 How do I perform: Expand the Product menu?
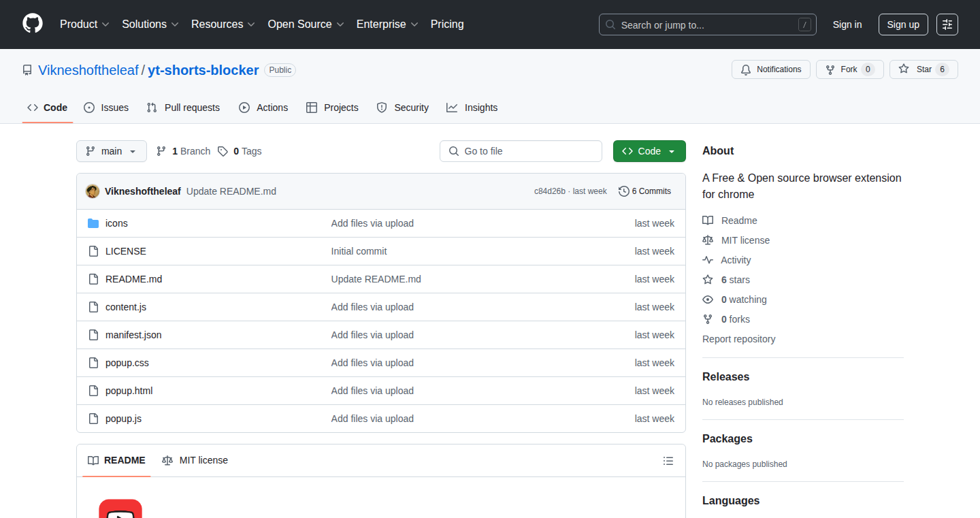click(84, 24)
